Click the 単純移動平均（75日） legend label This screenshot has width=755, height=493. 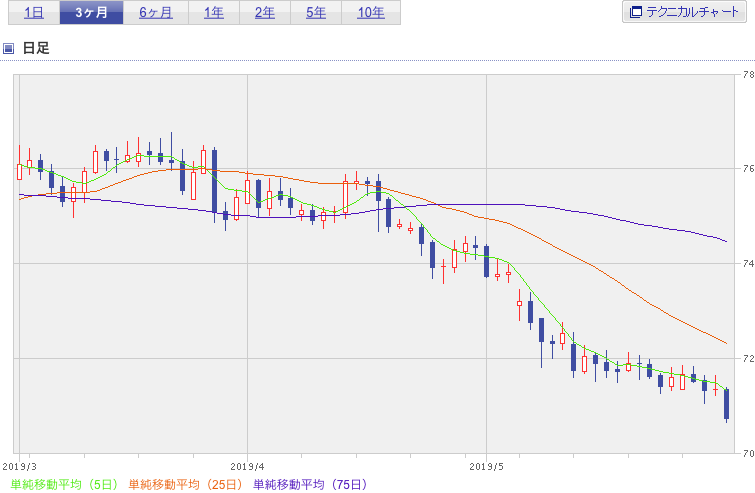(310, 484)
